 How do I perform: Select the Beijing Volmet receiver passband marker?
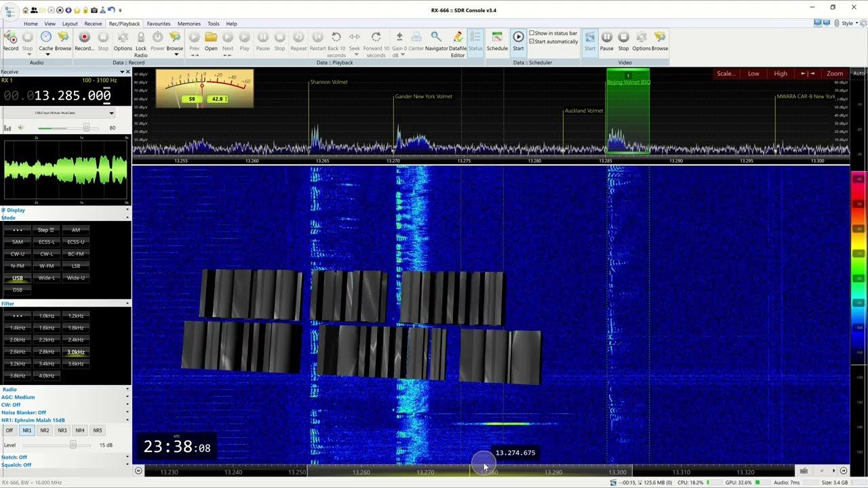pos(628,111)
